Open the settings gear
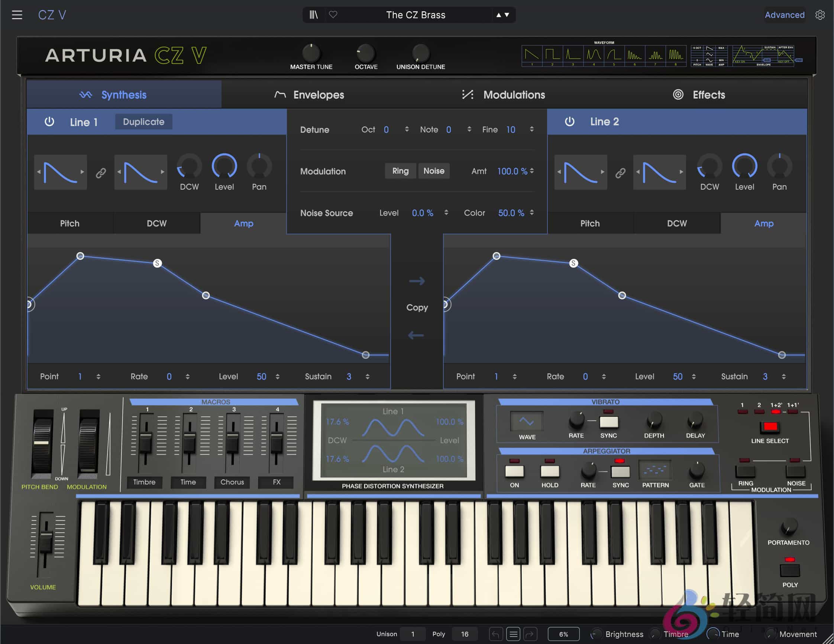The image size is (834, 644). coord(820,15)
